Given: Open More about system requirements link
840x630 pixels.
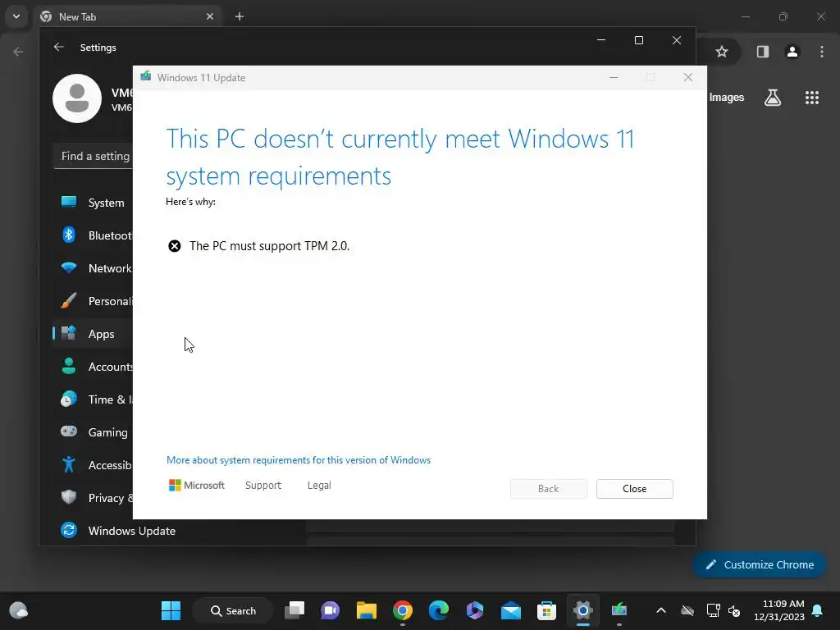Looking at the screenshot, I should [299, 460].
